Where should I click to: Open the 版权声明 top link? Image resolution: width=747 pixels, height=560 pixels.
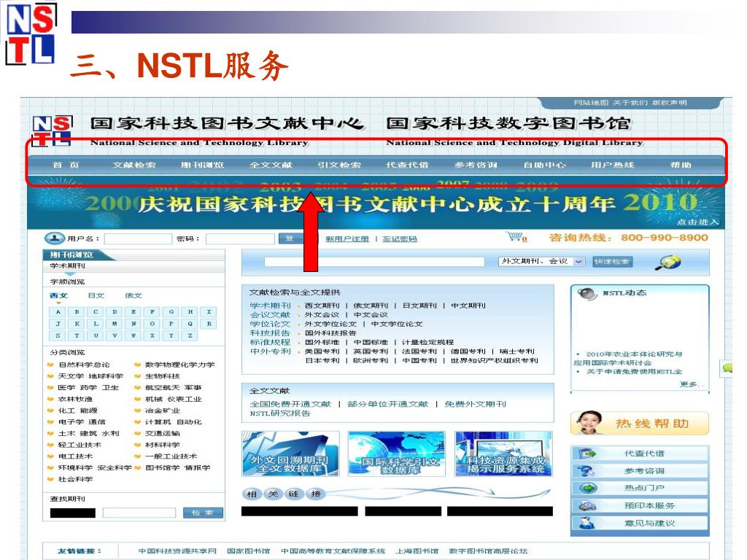670,103
